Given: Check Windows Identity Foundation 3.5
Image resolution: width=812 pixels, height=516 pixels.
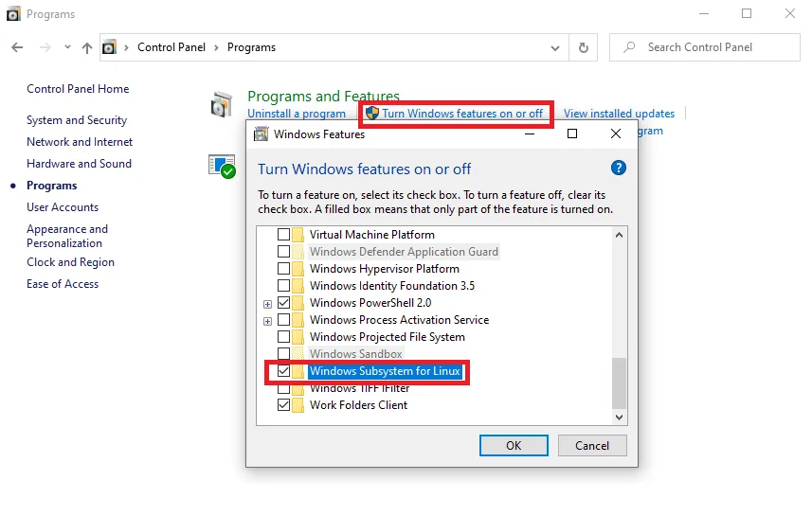Looking at the screenshot, I should tap(283, 286).
